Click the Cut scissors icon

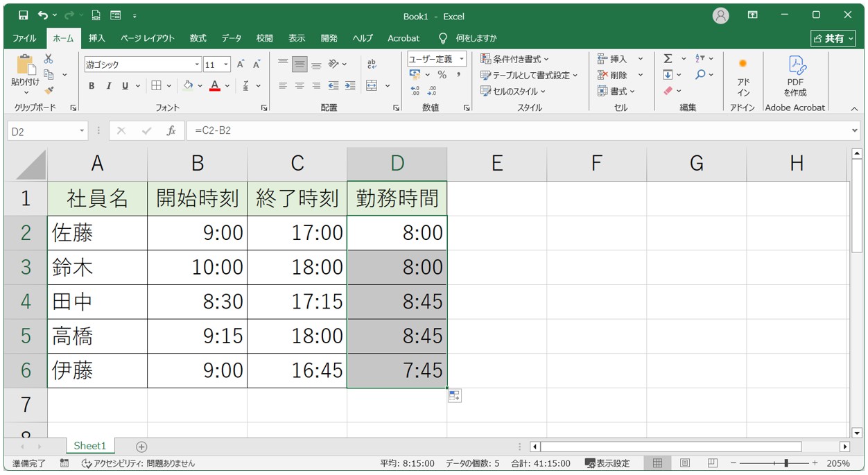click(49, 60)
